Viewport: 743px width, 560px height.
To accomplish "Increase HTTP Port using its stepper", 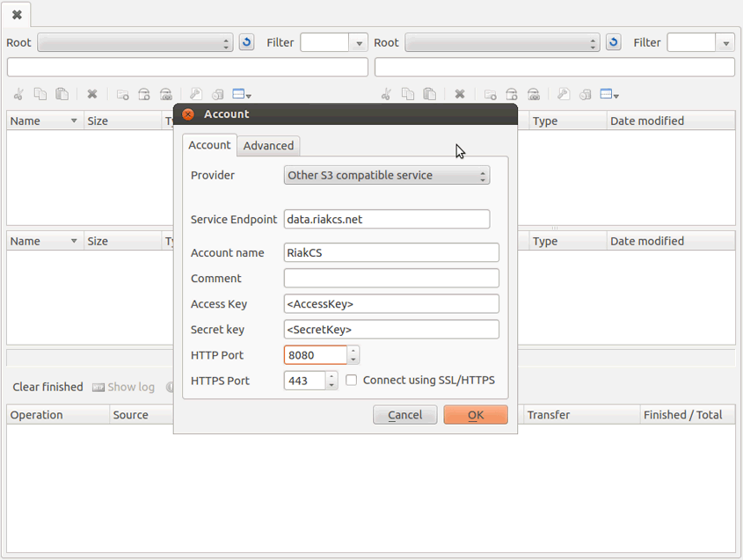I will click(353, 351).
